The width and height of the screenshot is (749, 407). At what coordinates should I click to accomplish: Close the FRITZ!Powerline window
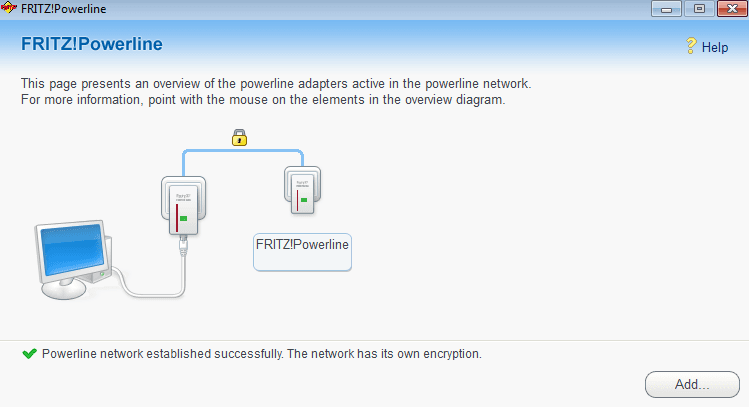(727, 9)
